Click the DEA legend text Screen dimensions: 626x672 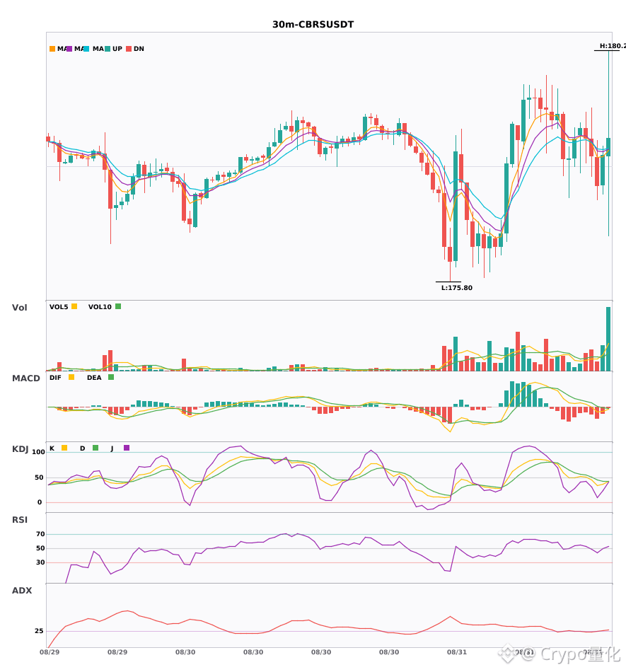94,378
